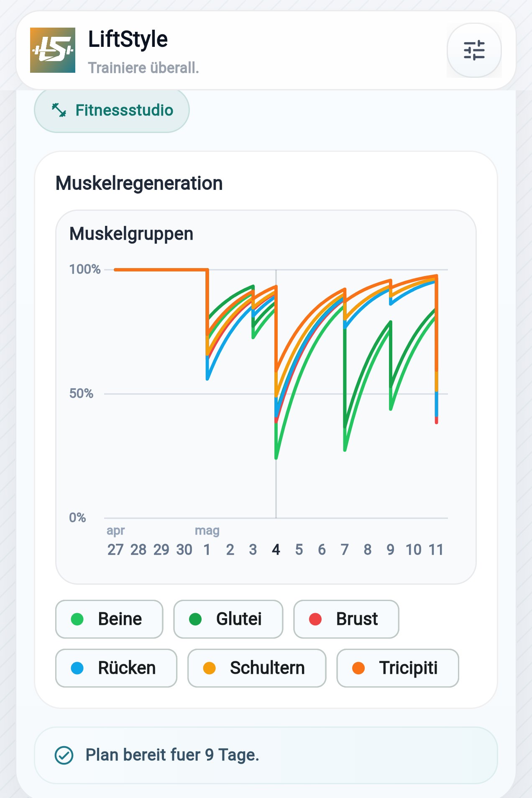
Task: Click the green dot next to Beine
Action: [x=77, y=619]
